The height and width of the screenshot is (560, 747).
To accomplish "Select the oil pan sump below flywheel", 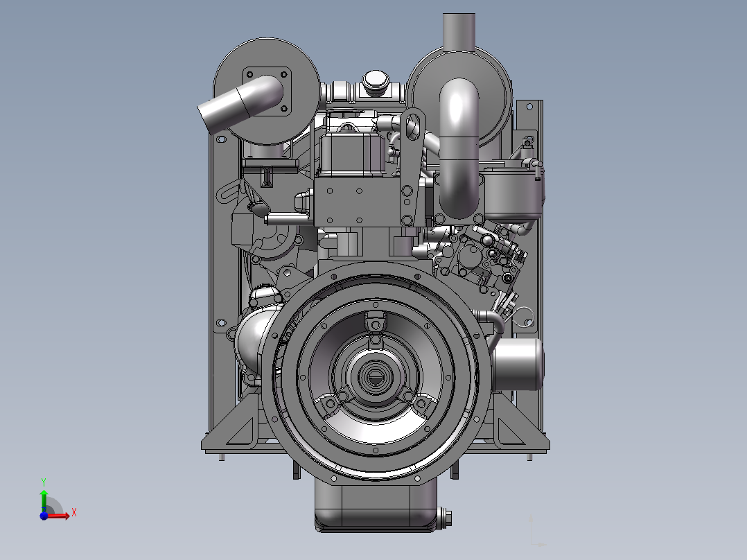I will click(376, 506).
